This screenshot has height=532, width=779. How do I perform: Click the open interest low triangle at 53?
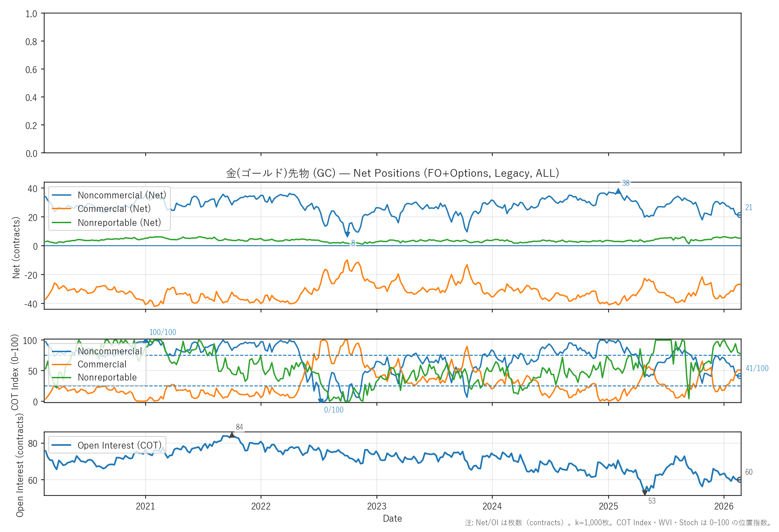645,493
